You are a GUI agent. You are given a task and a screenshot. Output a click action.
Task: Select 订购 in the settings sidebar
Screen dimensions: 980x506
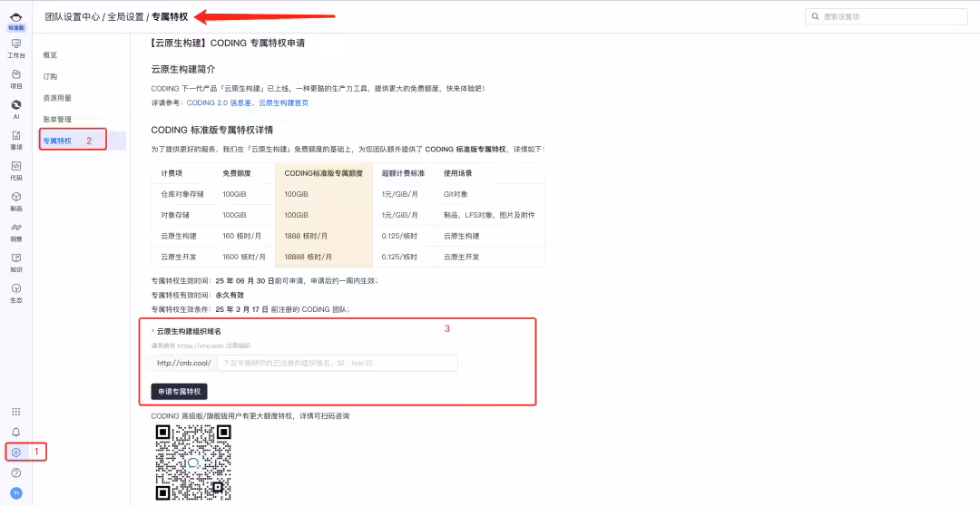[50, 76]
